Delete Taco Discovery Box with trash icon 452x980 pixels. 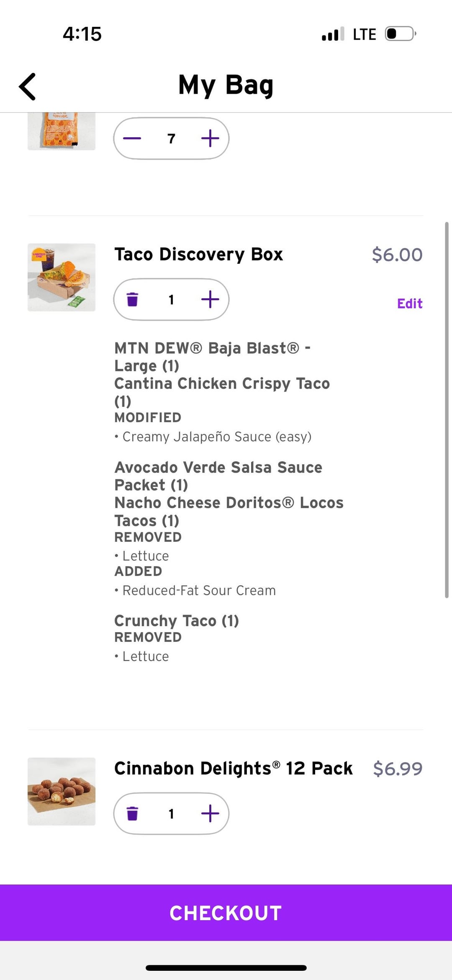point(132,299)
